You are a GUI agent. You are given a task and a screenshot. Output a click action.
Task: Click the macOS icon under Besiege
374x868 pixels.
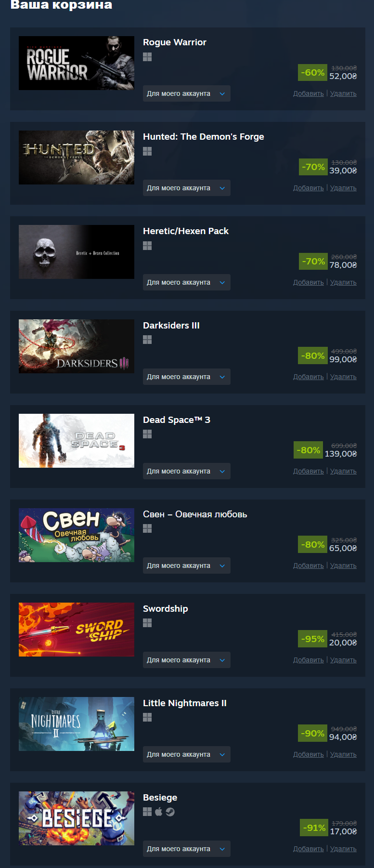[x=159, y=812]
